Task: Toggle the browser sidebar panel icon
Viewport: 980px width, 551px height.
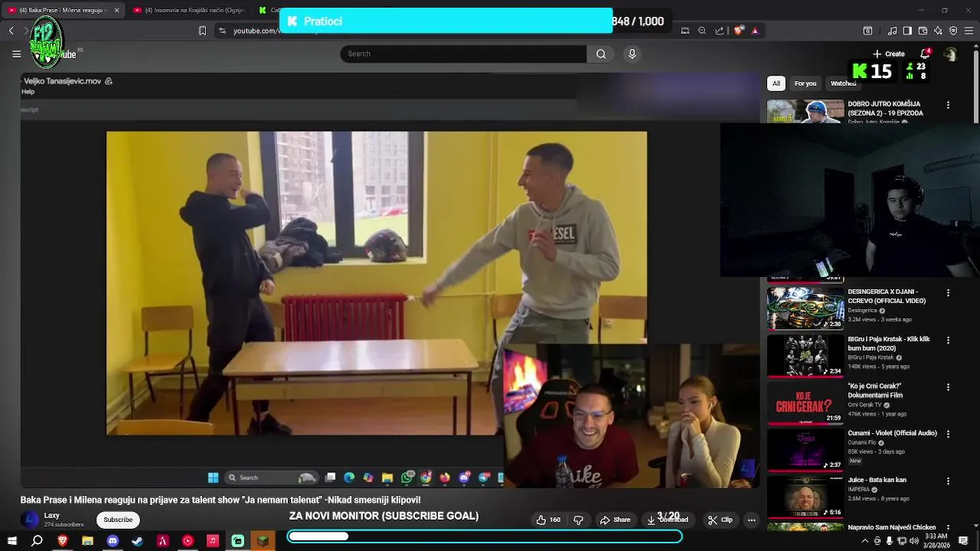Action: click(907, 31)
